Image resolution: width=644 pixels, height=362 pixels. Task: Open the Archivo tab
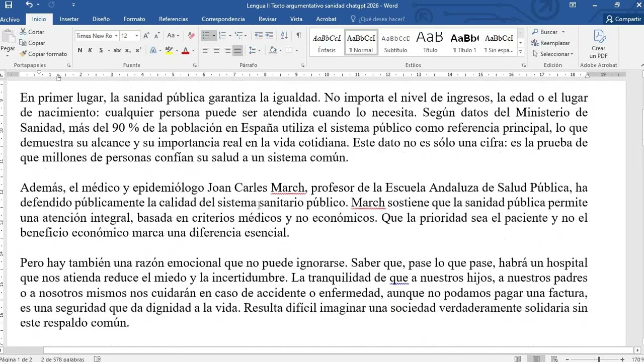(10, 19)
